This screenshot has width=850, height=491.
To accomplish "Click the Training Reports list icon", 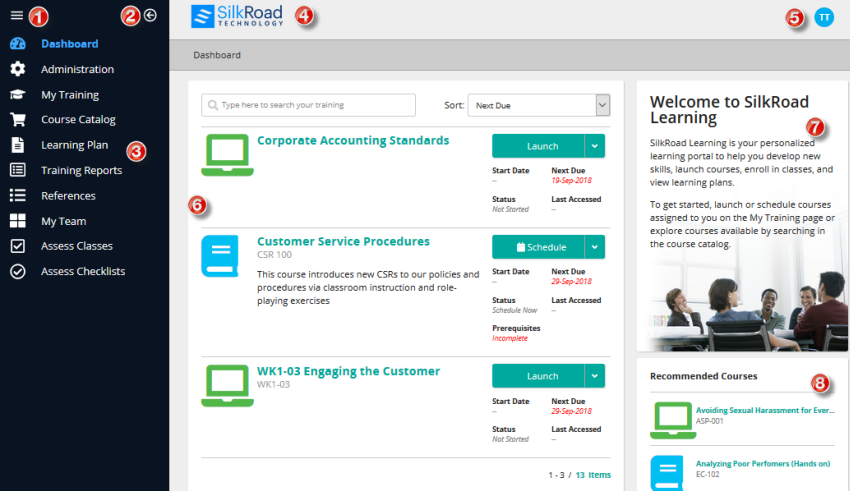I will 17,170.
